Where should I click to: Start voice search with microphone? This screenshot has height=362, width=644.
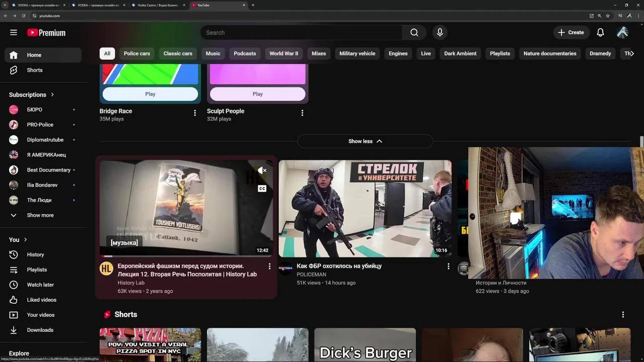(440, 33)
